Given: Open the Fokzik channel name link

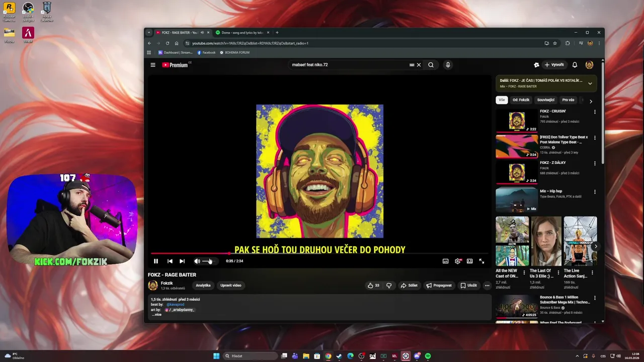Looking at the screenshot, I should [x=167, y=283].
